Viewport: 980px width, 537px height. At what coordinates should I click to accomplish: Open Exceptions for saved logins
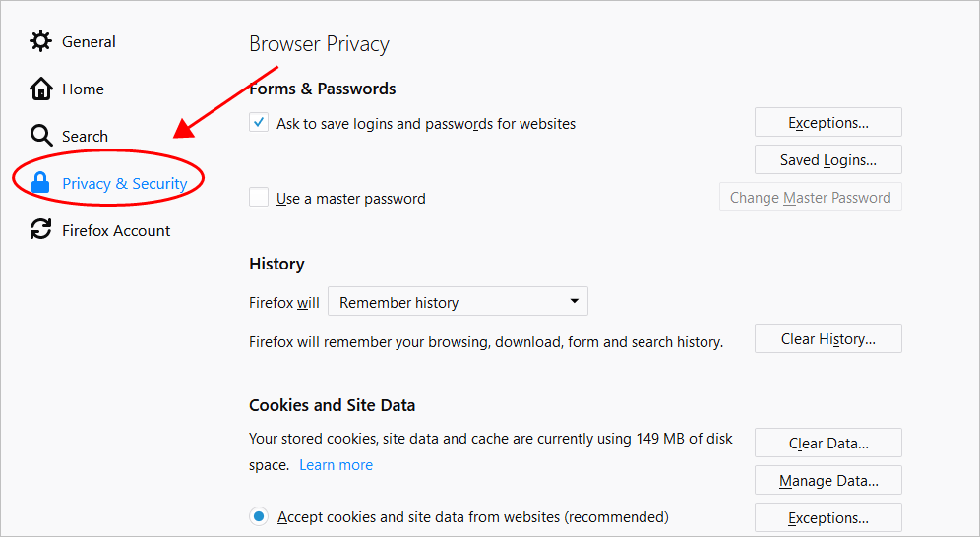click(828, 122)
